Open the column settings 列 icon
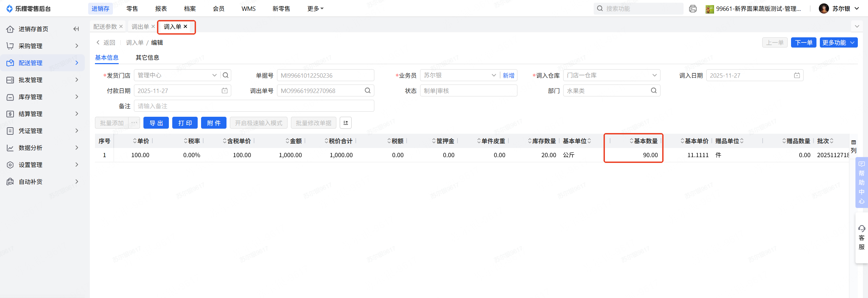Screen dimensions: 868x298 (853, 146)
